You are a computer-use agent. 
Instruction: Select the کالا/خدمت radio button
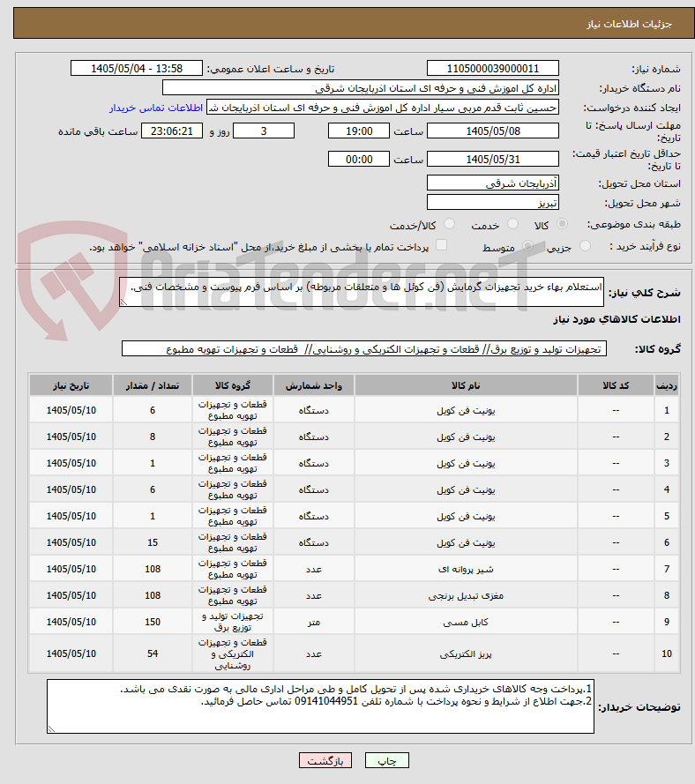pos(449,225)
